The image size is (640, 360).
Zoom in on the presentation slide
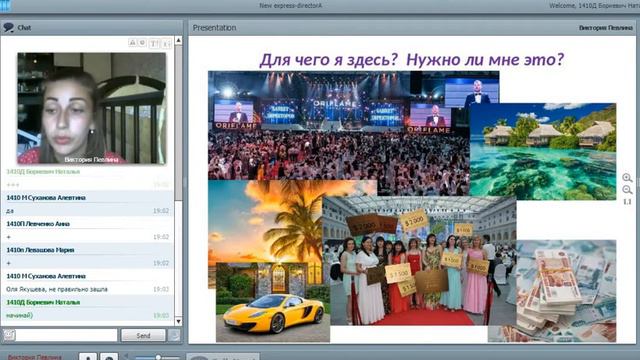tap(627, 178)
